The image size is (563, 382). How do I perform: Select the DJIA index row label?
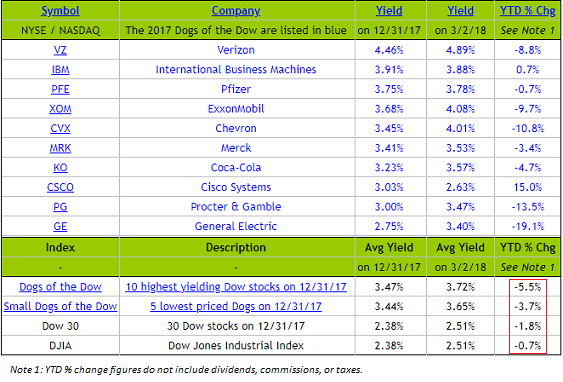pos(60,345)
